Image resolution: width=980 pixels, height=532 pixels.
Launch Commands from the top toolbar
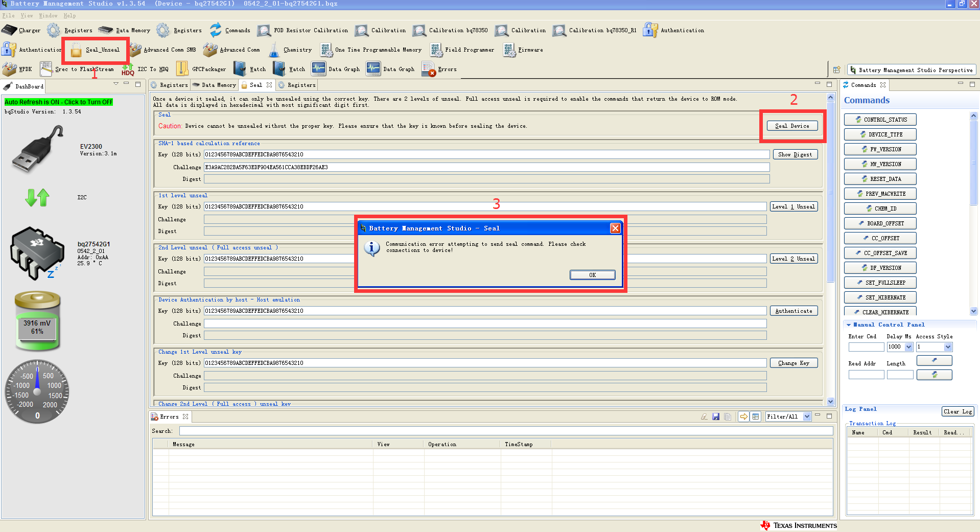[x=230, y=30]
